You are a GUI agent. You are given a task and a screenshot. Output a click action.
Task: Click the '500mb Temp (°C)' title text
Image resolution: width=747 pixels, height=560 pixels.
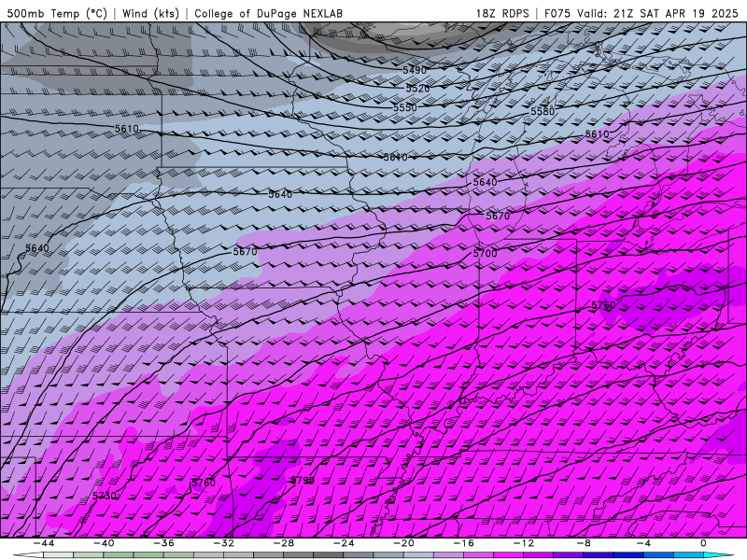(57, 13)
